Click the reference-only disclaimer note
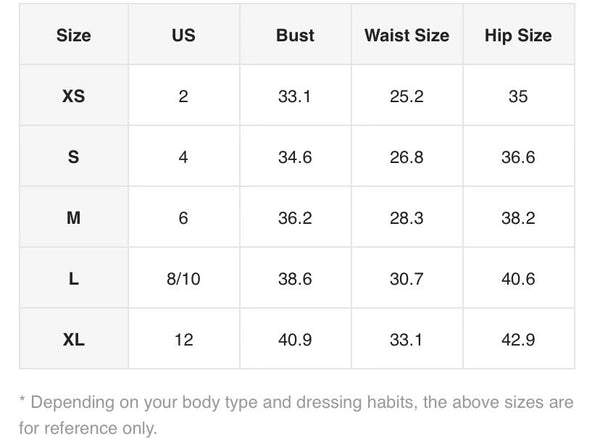 (x=296, y=415)
